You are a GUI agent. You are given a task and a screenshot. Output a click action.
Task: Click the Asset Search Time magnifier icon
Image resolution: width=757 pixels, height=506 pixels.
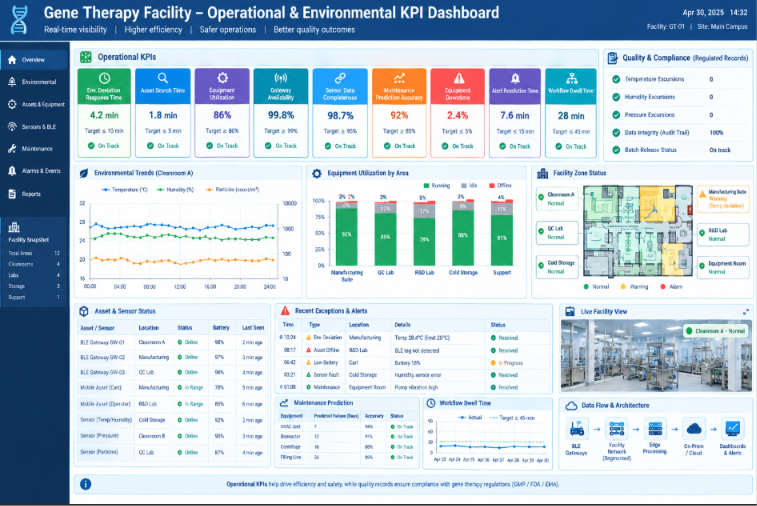pos(163,78)
